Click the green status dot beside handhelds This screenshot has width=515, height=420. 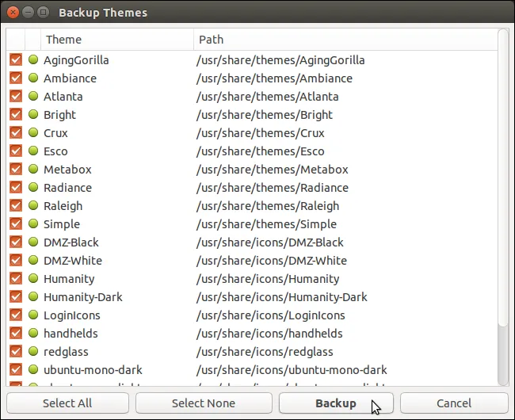coord(33,333)
